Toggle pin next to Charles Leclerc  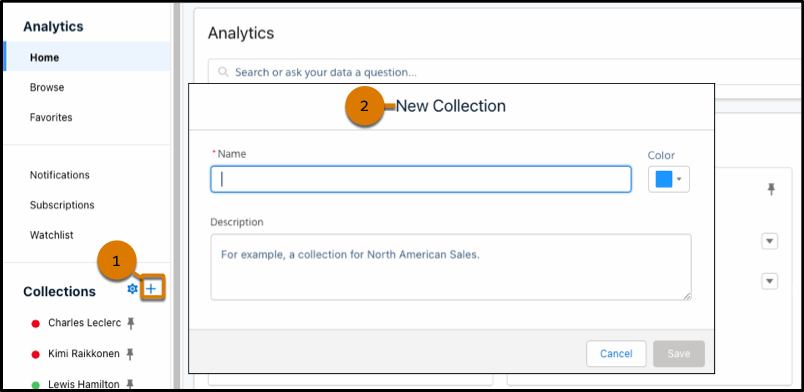(x=131, y=323)
